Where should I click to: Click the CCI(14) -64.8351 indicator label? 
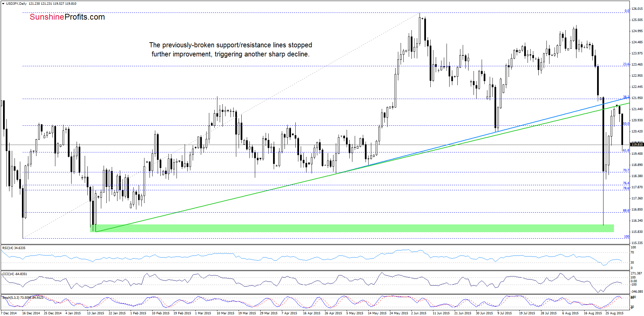15,274
